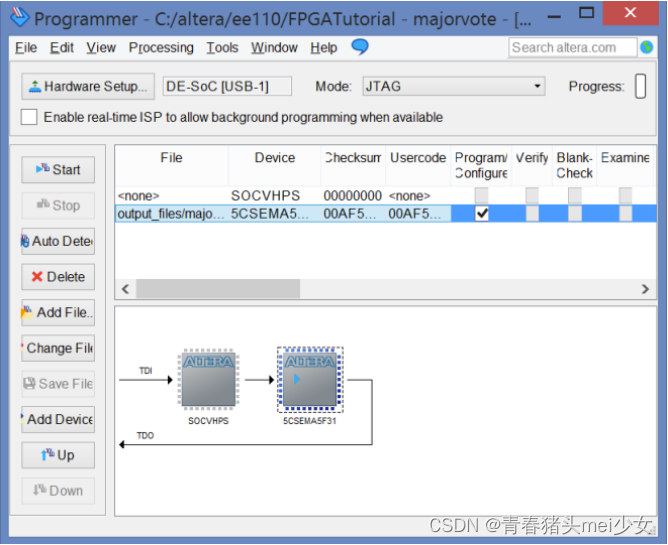Viewport: 668px width, 545px height.
Task: Click the globe icon beside search box
Action: tap(646, 47)
